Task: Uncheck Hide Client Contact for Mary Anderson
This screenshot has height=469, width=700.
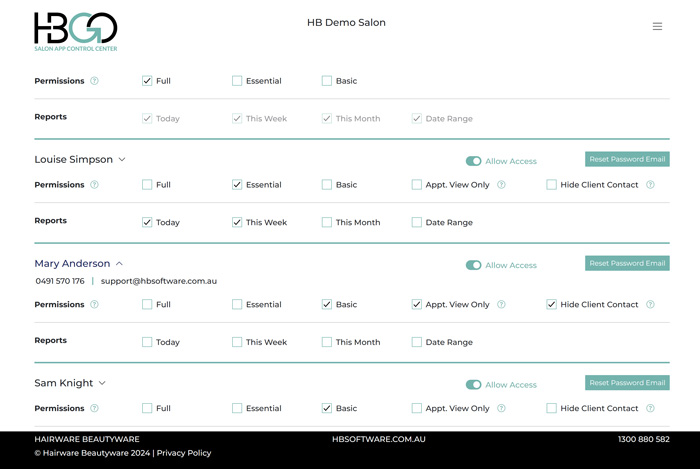Action: (x=551, y=304)
